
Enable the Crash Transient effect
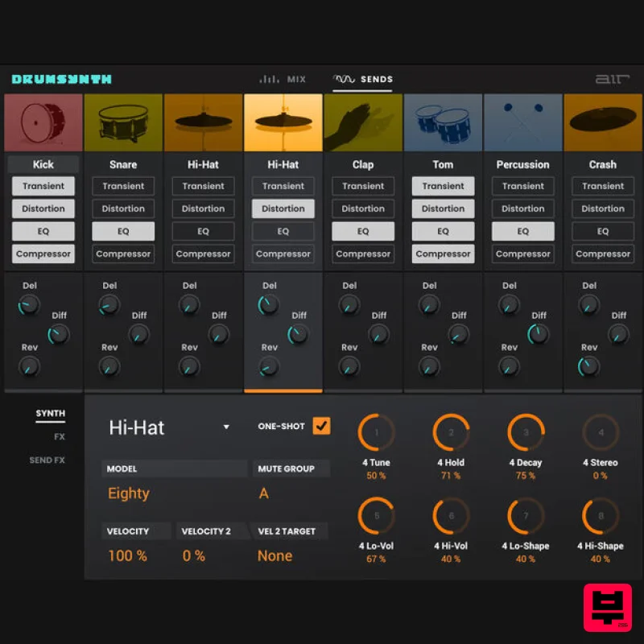(602, 186)
